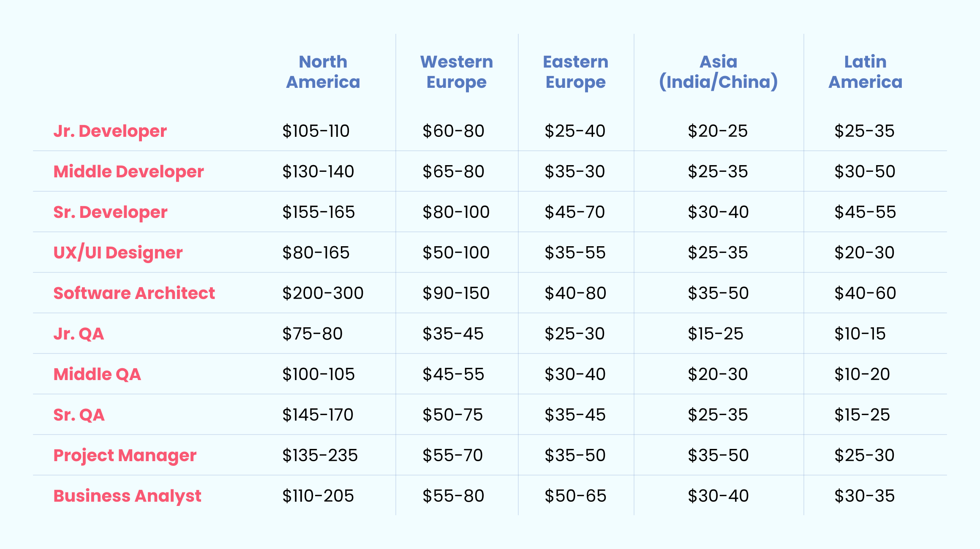This screenshot has width=980, height=549.
Task: Click the Business Analyst row label
Action: pyautogui.click(x=127, y=496)
